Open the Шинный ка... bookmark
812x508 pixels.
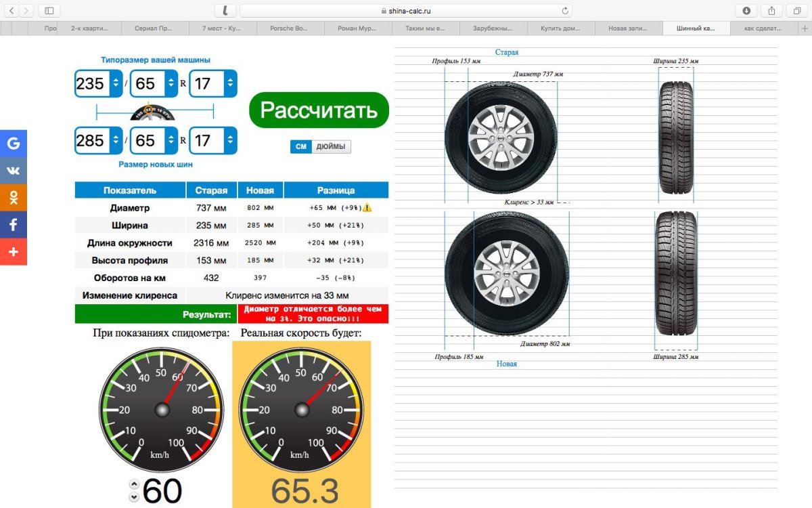click(697, 28)
